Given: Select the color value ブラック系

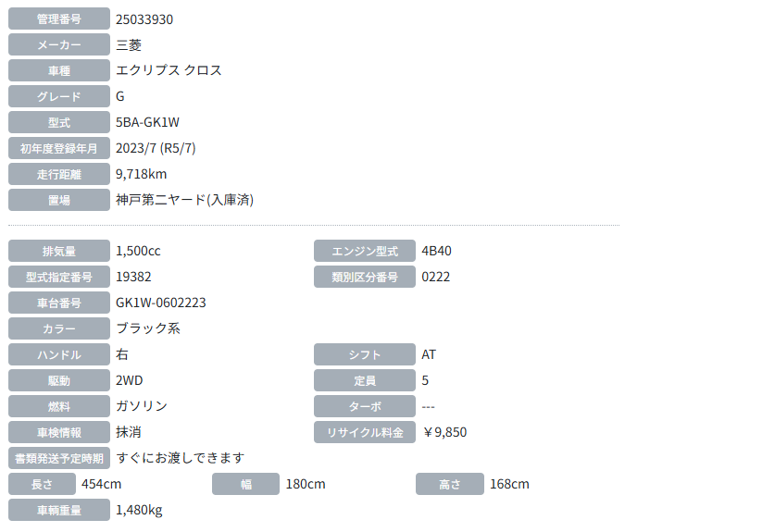Looking at the screenshot, I should click(x=148, y=328).
